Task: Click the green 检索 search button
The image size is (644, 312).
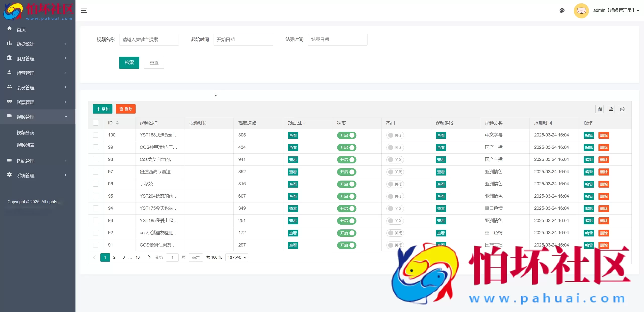Action: [x=129, y=62]
